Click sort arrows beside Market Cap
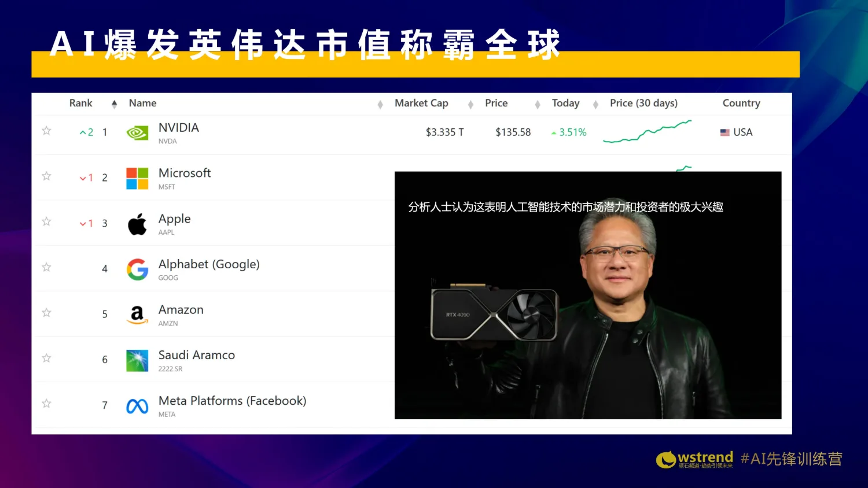Image resolution: width=868 pixels, height=488 pixels. pyautogui.click(x=380, y=105)
